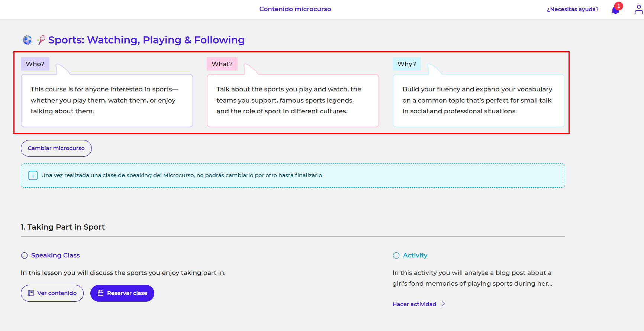Screen dimensions: 644x331
Task: Select the Who? label tag
Action: click(x=35, y=64)
